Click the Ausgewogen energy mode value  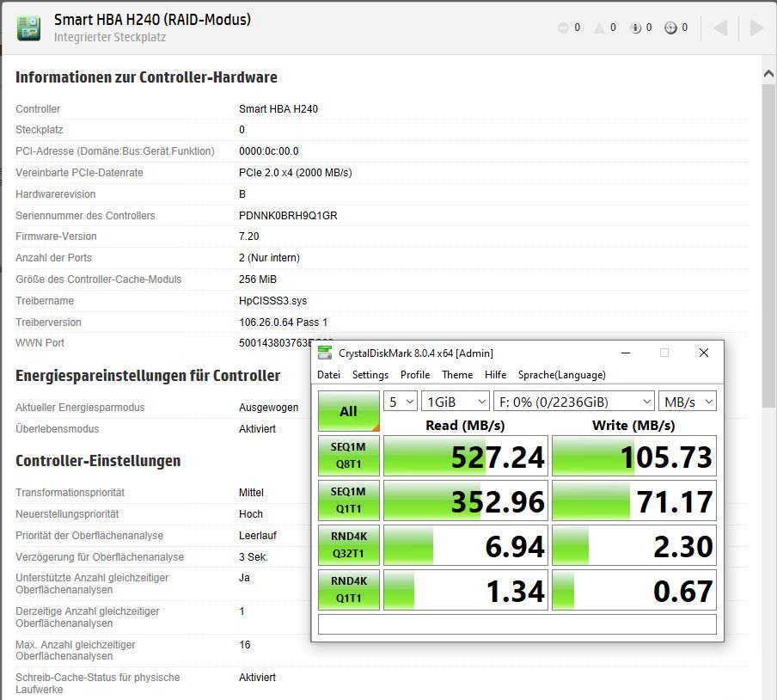pyautogui.click(x=268, y=408)
